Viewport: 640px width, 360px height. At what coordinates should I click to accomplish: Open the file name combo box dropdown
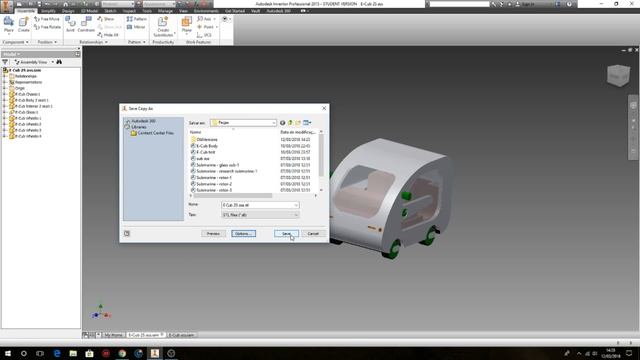point(296,205)
